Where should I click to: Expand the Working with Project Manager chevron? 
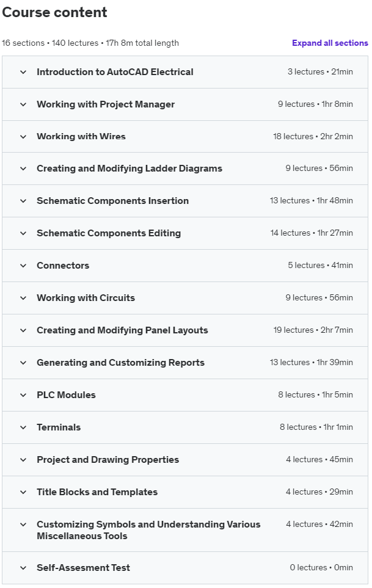(x=23, y=104)
